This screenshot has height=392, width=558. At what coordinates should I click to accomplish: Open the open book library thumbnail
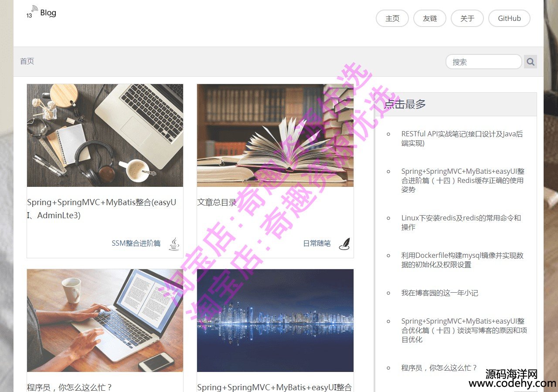(x=275, y=135)
